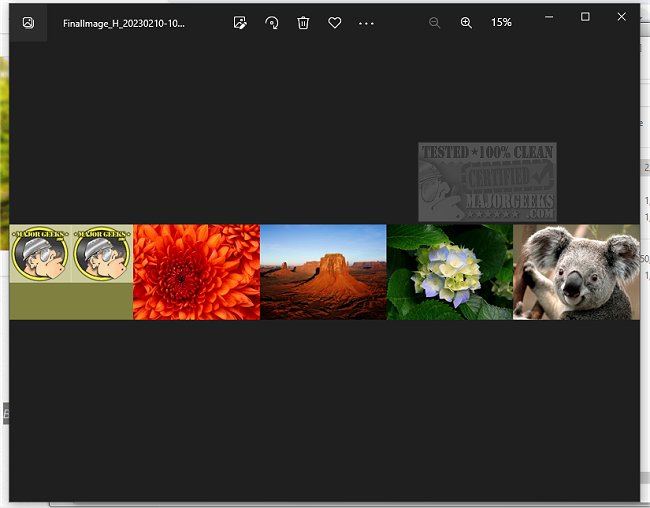Click the red chrysanthemum flower picture
Viewport: 650px width, 508px height.
coord(196,272)
